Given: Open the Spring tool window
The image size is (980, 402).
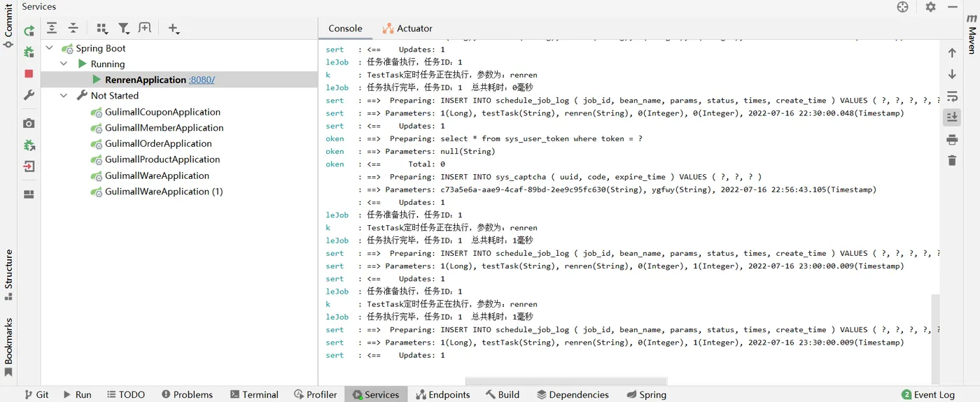Looking at the screenshot, I should 646,394.
